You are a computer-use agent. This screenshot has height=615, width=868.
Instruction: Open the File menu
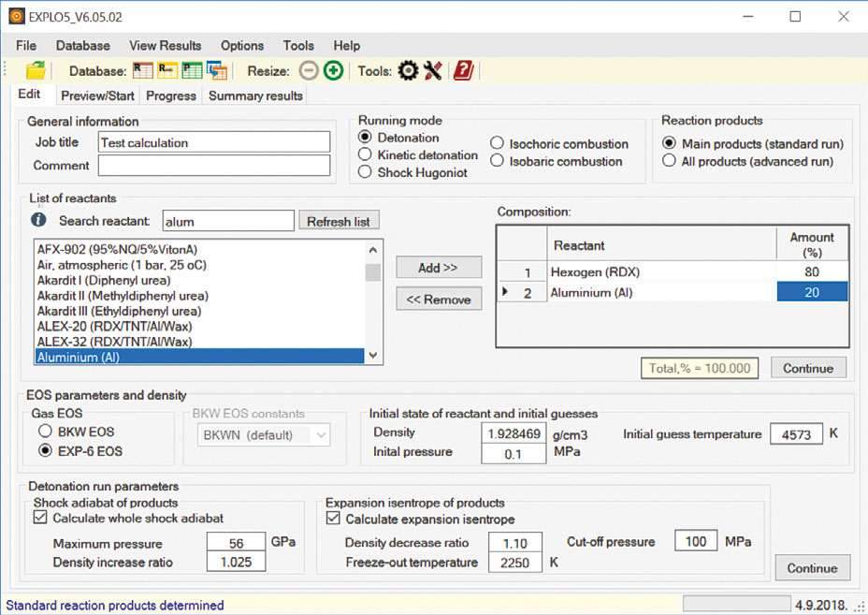[26, 46]
